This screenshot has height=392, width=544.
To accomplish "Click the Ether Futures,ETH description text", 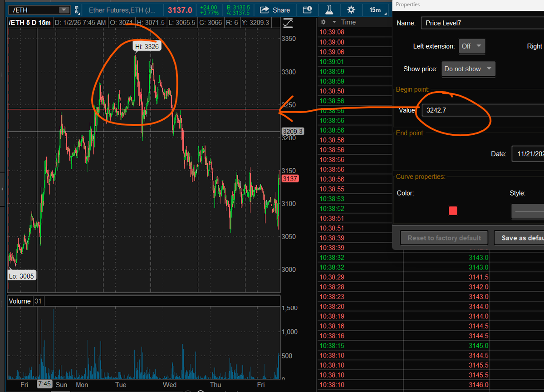I will pos(122,10).
